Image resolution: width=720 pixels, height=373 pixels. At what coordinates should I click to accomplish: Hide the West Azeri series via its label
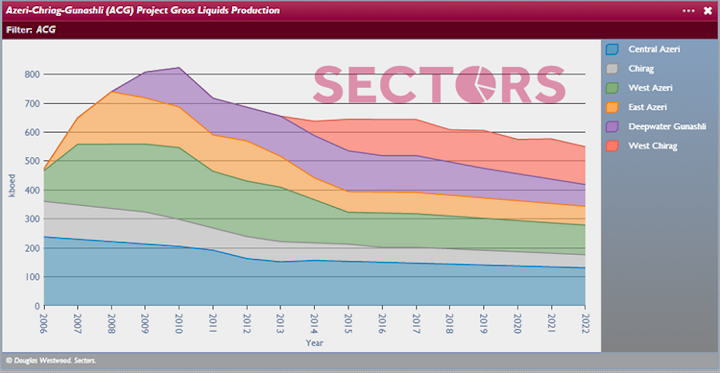pos(649,88)
